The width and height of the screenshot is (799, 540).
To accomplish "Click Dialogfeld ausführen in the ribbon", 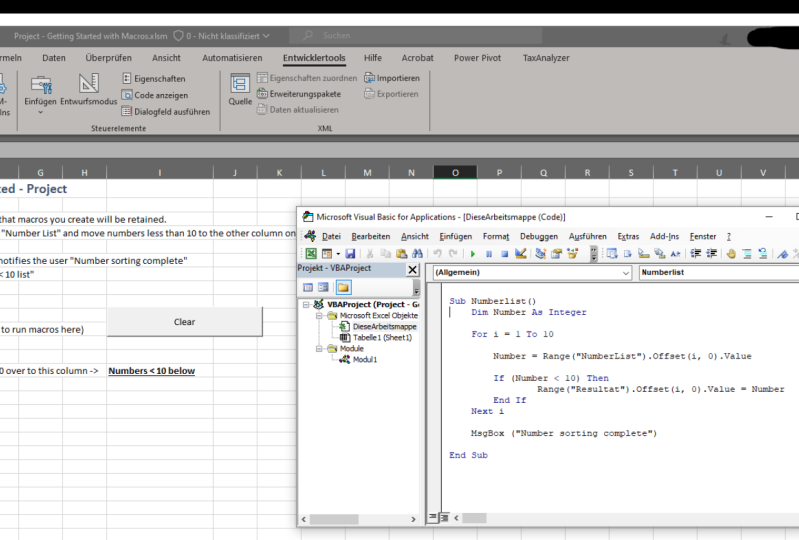I will 166,112.
